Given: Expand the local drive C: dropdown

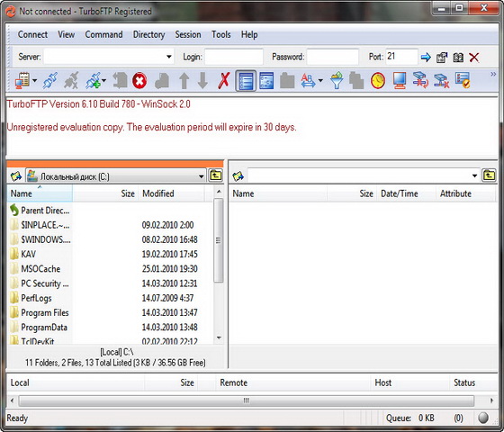Looking at the screenshot, I should [x=201, y=176].
